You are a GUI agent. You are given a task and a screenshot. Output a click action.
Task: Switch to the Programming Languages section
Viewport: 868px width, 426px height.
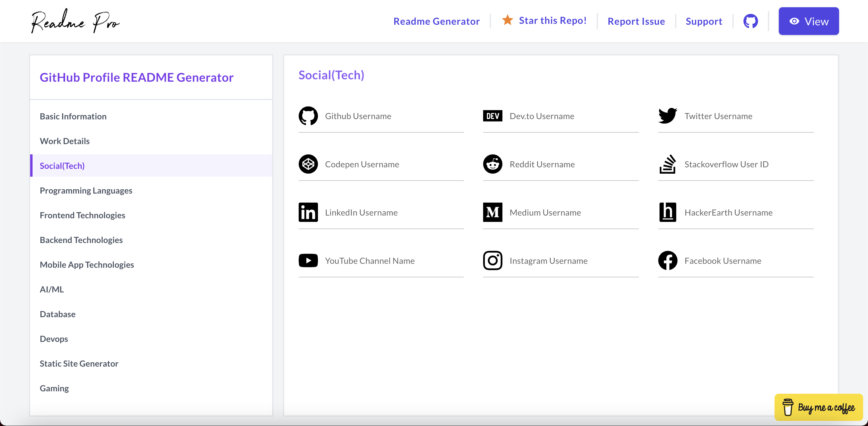click(x=86, y=191)
